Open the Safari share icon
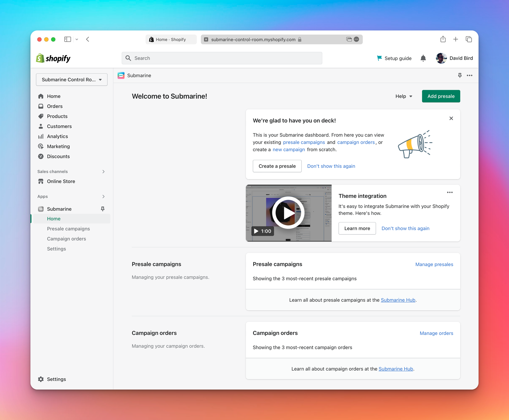Viewport: 509px width, 420px height. [443, 39]
